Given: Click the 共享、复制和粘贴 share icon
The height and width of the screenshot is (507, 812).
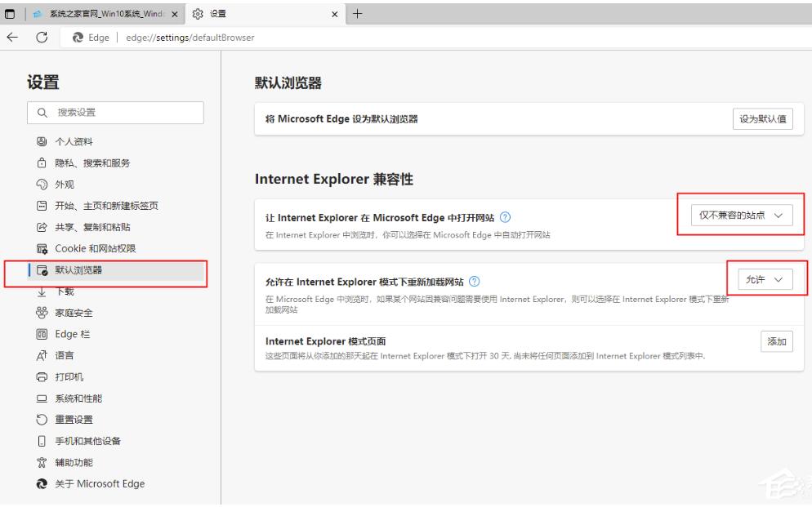Looking at the screenshot, I should tap(42, 227).
